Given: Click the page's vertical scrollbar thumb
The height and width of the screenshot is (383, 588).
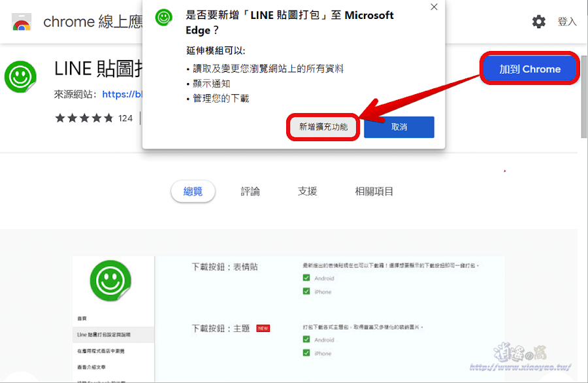Looking at the screenshot, I should 584,97.
